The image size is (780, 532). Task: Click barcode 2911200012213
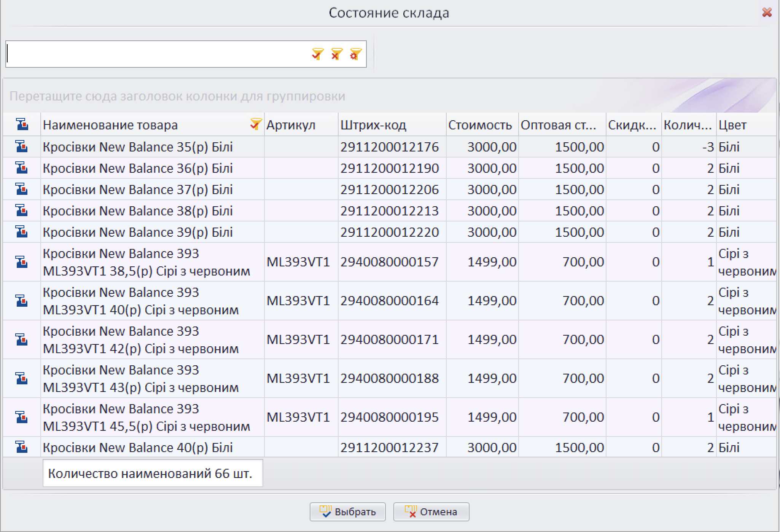point(390,211)
